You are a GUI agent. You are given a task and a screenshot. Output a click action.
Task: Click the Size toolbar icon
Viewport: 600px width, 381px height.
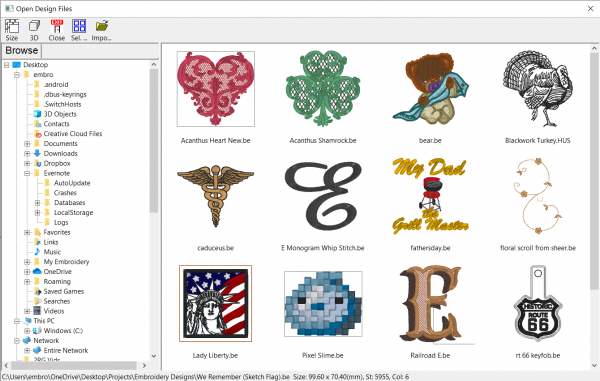point(12,26)
